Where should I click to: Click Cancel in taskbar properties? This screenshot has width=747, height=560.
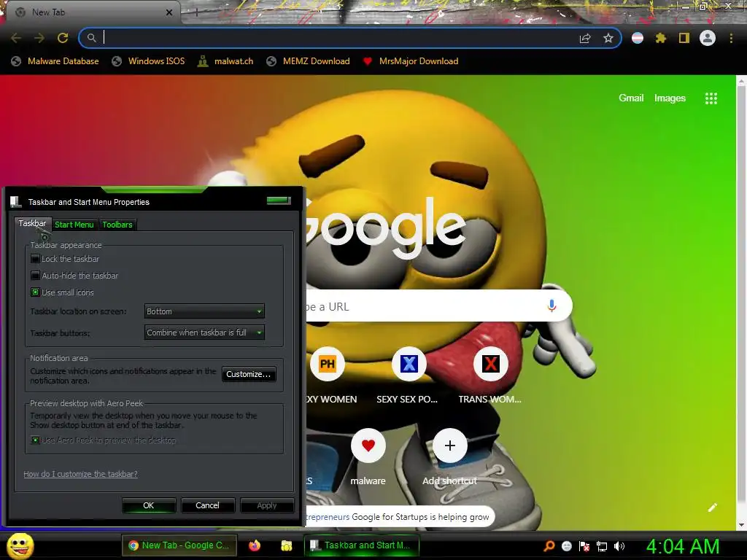point(208,506)
